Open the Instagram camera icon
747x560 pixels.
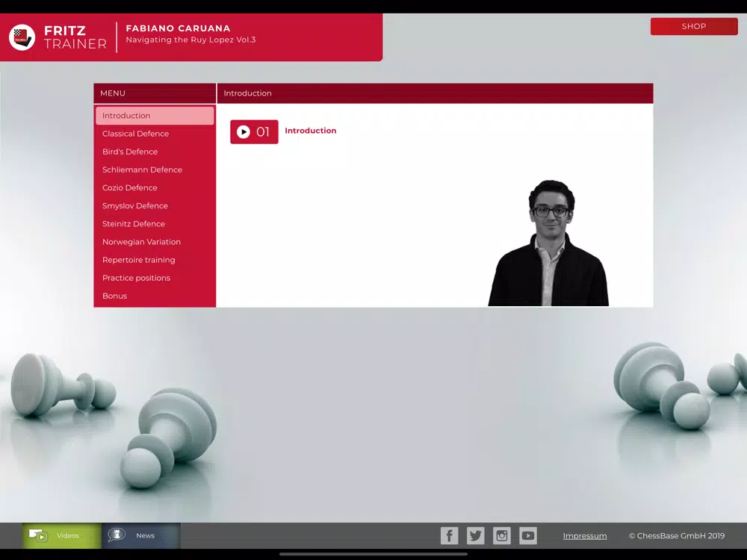click(x=502, y=535)
